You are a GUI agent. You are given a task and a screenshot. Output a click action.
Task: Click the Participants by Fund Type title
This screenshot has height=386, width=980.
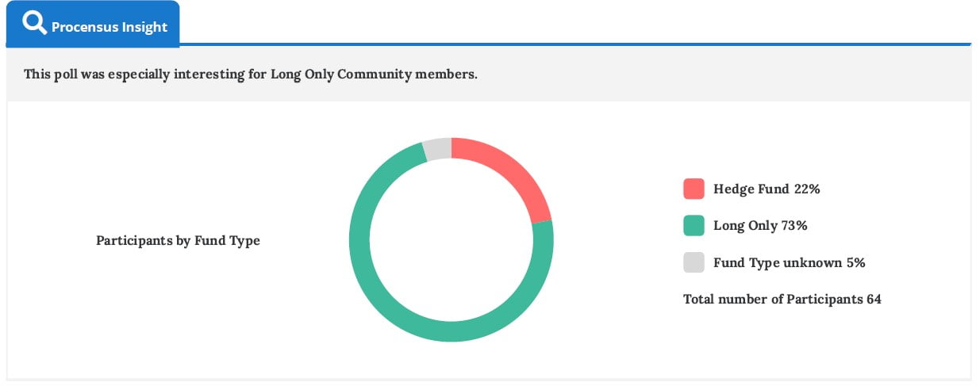pyautogui.click(x=178, y=240)
